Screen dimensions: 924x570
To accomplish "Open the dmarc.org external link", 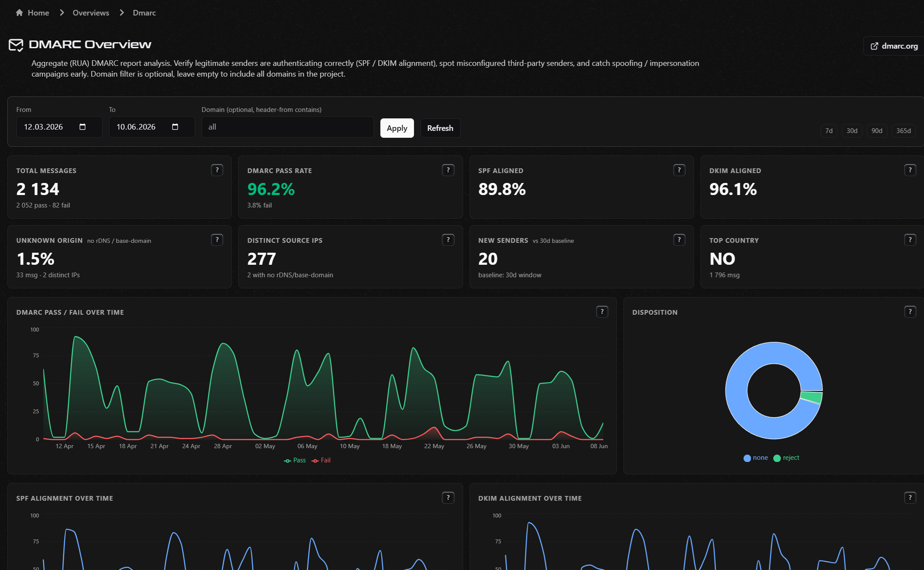I will pyautogui.click(x=894, y=46).
